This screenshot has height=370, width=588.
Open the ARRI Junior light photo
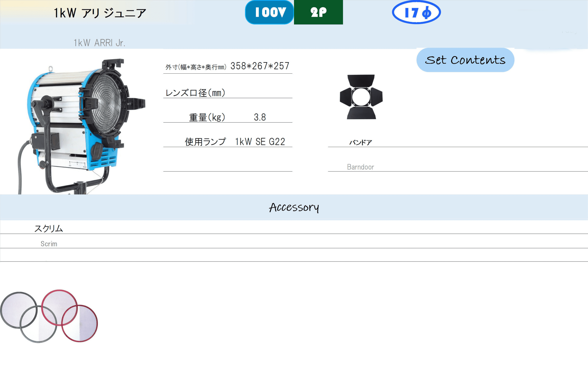[x=82, y=126]
